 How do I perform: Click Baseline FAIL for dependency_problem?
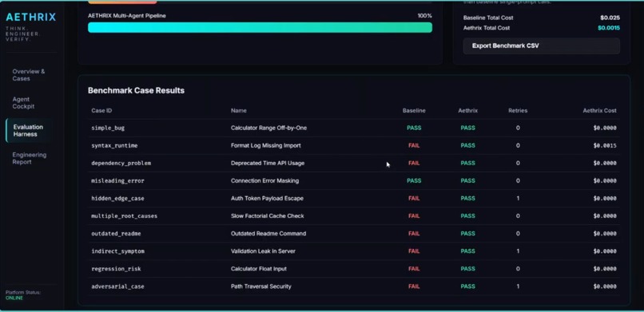tap(414, 163)
